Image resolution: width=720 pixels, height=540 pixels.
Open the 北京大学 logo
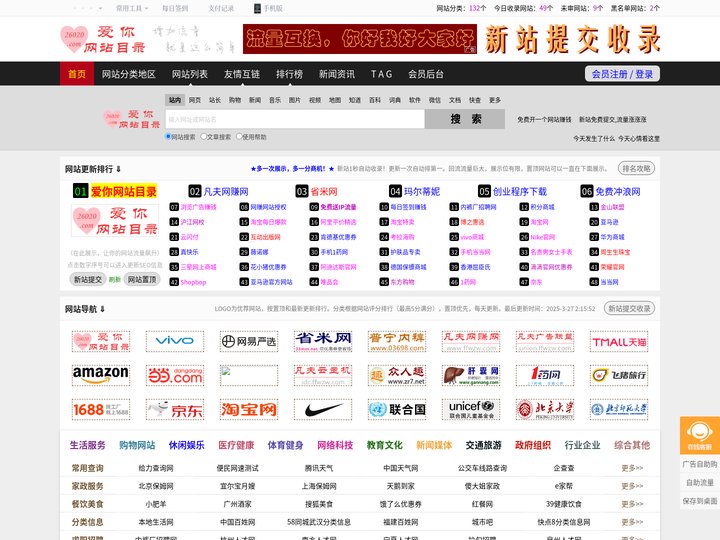click(x=545, y=409)
